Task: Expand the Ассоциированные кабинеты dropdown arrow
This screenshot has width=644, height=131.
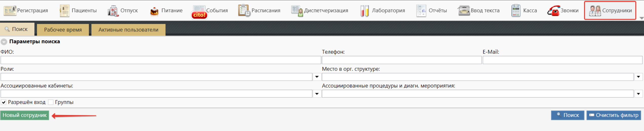Action: 317,94
